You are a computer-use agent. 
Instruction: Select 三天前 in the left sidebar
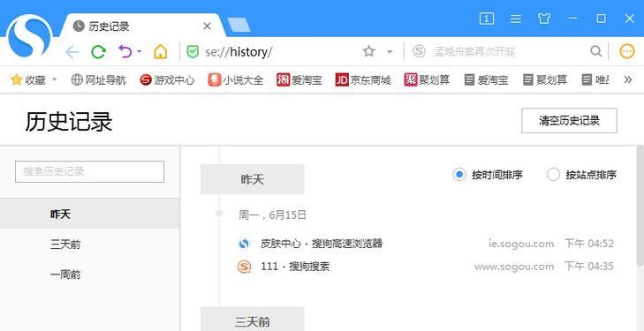pyautogui.click(x=89, y=244)
